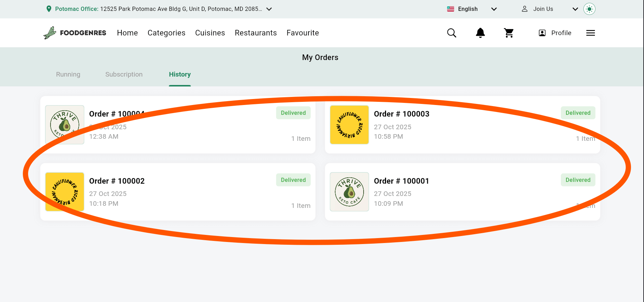Open the Favourite page link
644x302 pixels.
303,33
